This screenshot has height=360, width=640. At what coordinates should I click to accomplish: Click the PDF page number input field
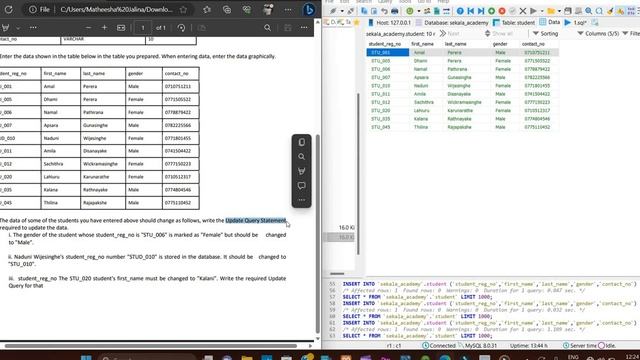coord(143,28)
